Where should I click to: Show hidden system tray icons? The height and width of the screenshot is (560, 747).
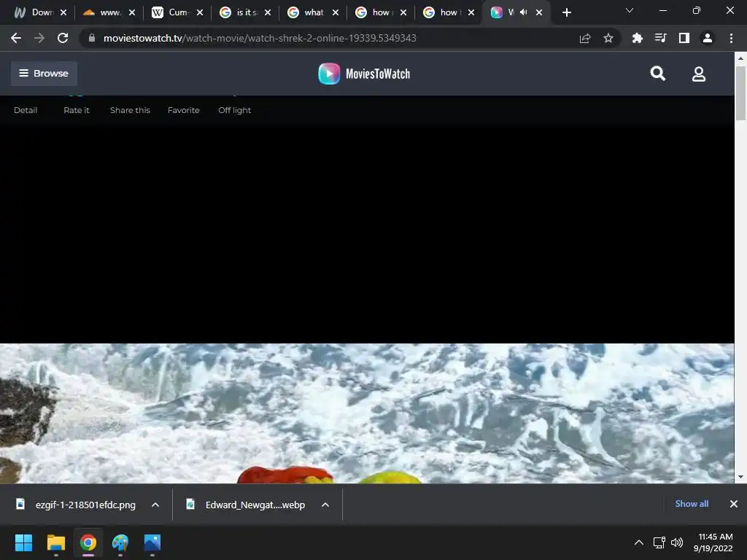point(639,542)
